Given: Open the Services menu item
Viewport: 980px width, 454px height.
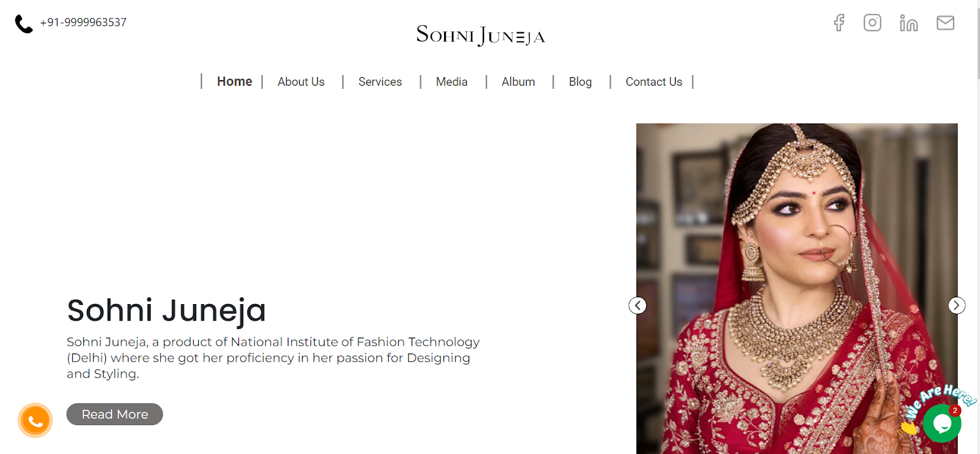Looking at the screenshot, I should pos(380,81).
